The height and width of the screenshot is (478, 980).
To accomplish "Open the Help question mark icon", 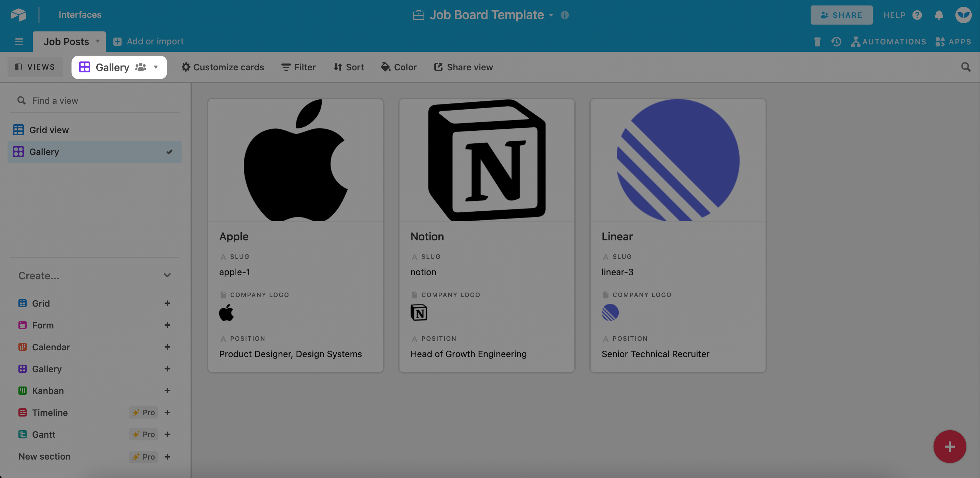I will 917,15.
